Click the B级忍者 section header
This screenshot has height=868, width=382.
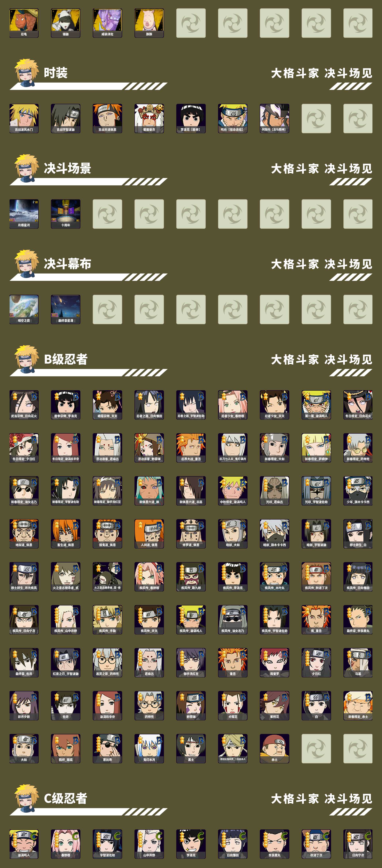point(65,359)
